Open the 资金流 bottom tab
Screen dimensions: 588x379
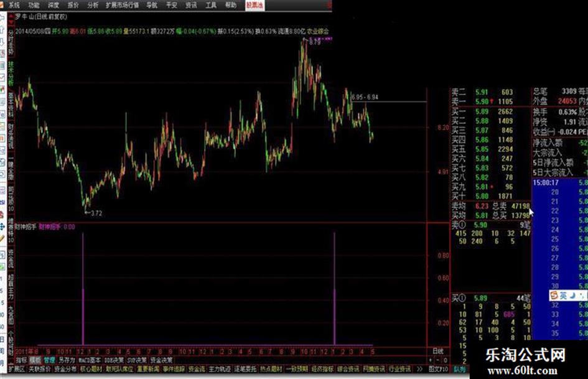click(196, 368)
